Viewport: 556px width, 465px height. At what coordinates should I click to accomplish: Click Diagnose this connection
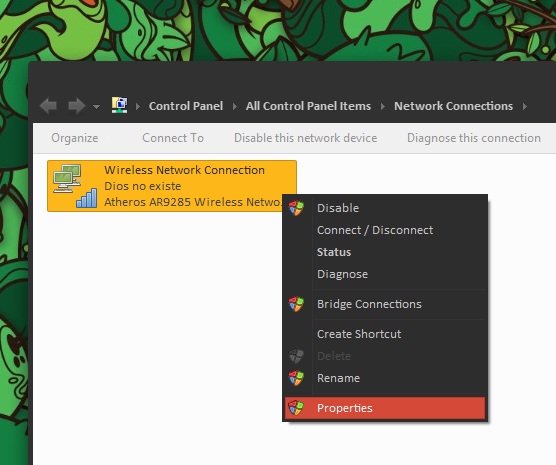pyautogui.click(x=474, y=138)
